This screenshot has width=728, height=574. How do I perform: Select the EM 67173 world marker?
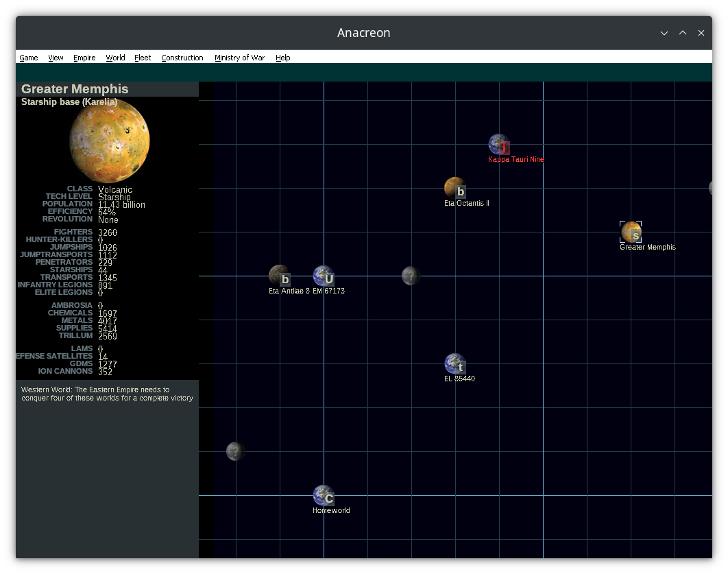[322, 274]
